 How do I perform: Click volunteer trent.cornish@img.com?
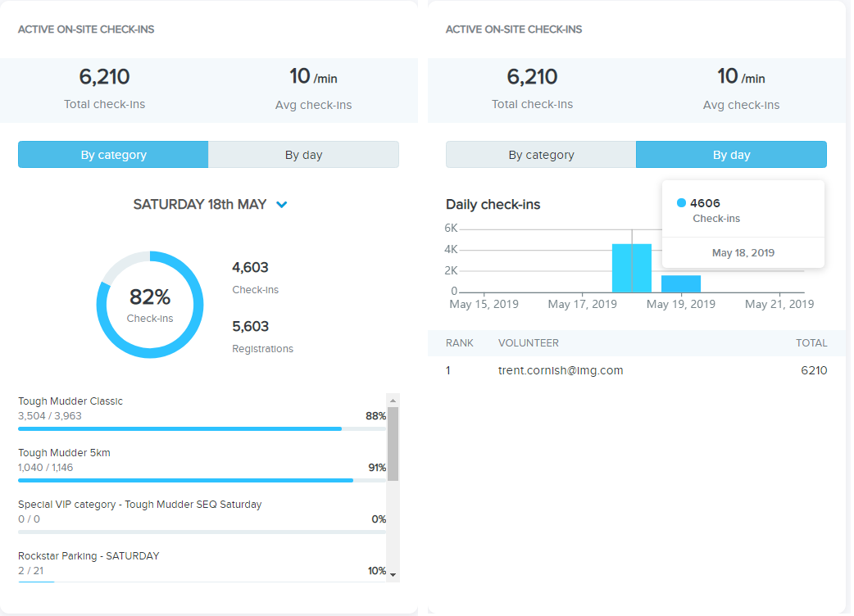coord(561,370)
